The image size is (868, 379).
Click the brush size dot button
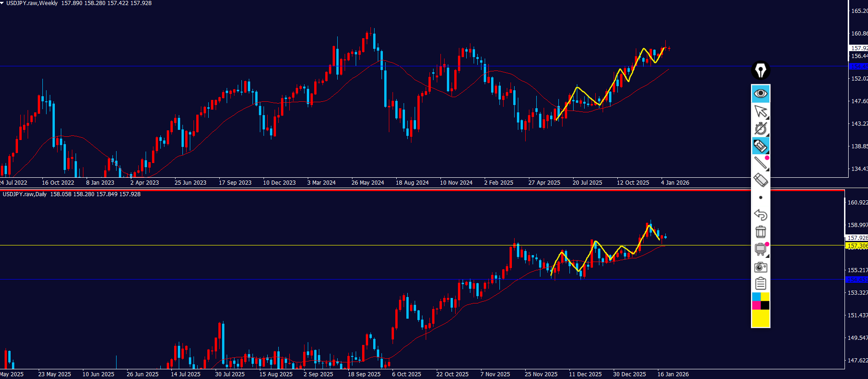click(760, 198)
